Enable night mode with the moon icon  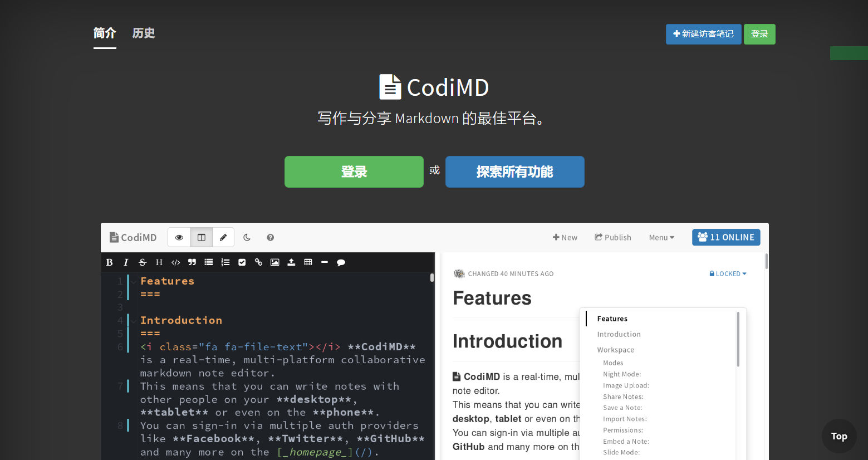coord(247,237)
